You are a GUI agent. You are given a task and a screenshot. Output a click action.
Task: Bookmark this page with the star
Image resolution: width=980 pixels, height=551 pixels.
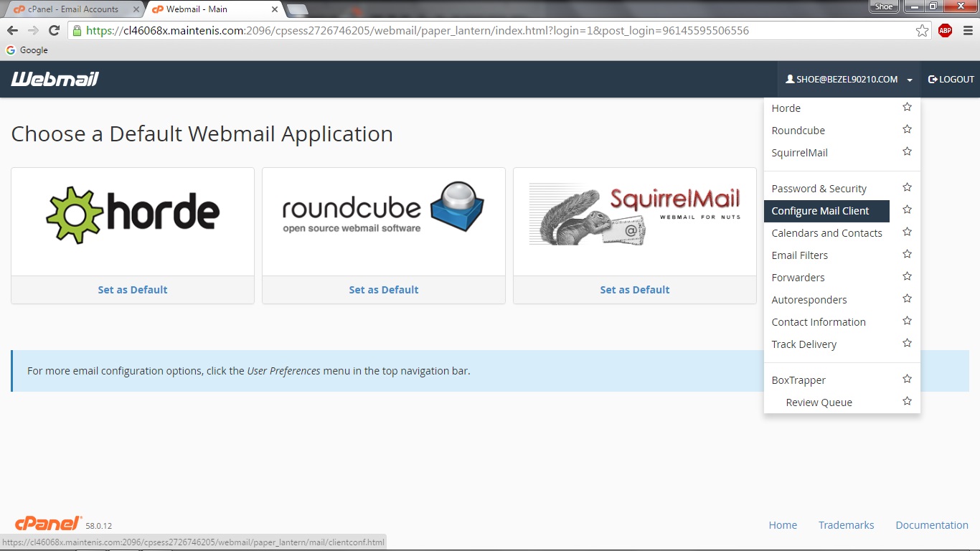click(922, 31)
